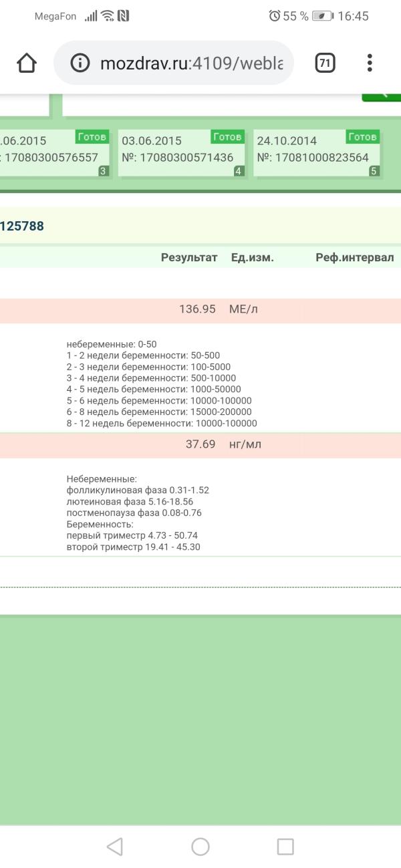Screen dimensions: 401x868
Task: Tap the number 5 badge on card
Action: click(x=374, y=171)
